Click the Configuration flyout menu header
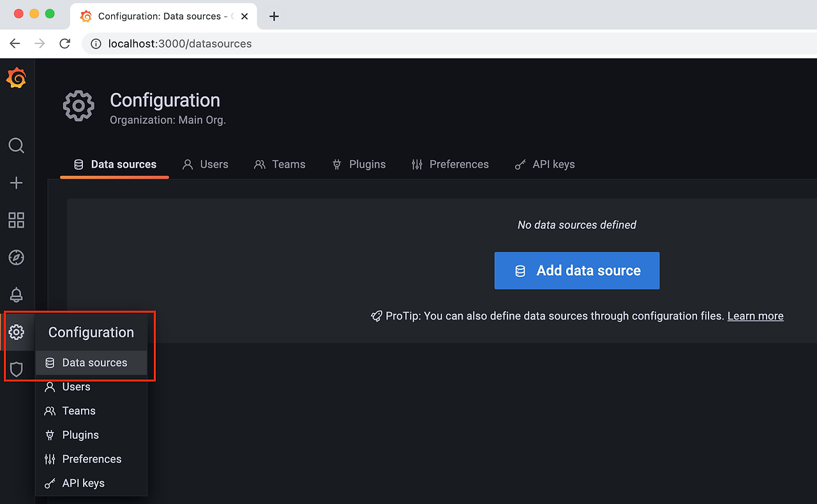This screenshot has width=817, height=504. click(91, 332)
